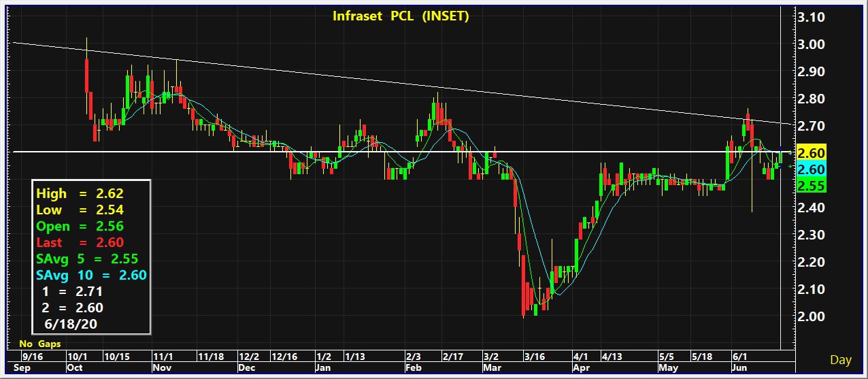Click the 12/2 date axis label
This screenshot has width=868, height=379.
pyautogui.click(x=249, y=357)
